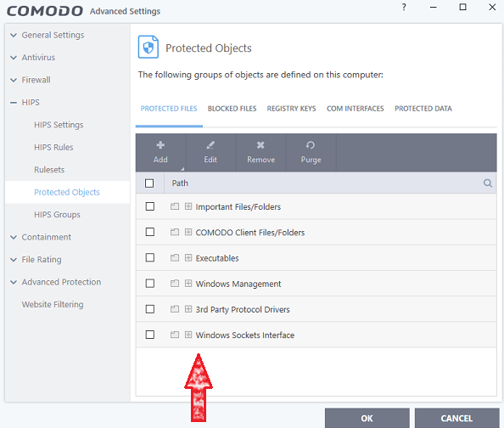Switch to the Protected Data tab
The width and height of the screenshot is (504, 428).
pos(423,109)
